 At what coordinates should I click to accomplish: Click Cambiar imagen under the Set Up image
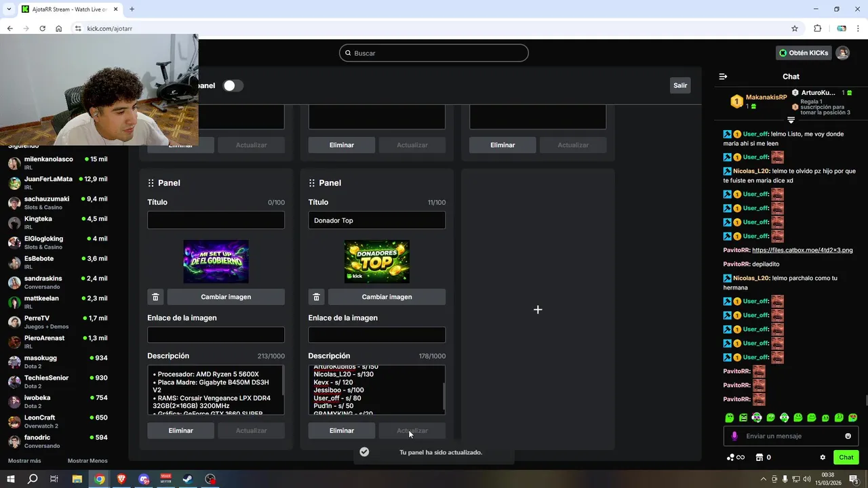click(x=226, y=297)
